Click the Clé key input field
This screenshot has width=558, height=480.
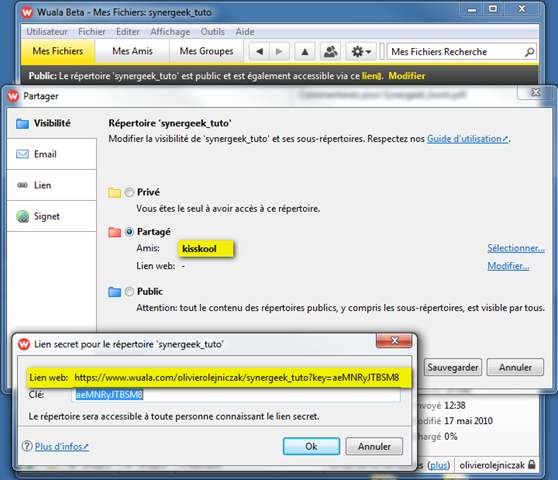236,395
